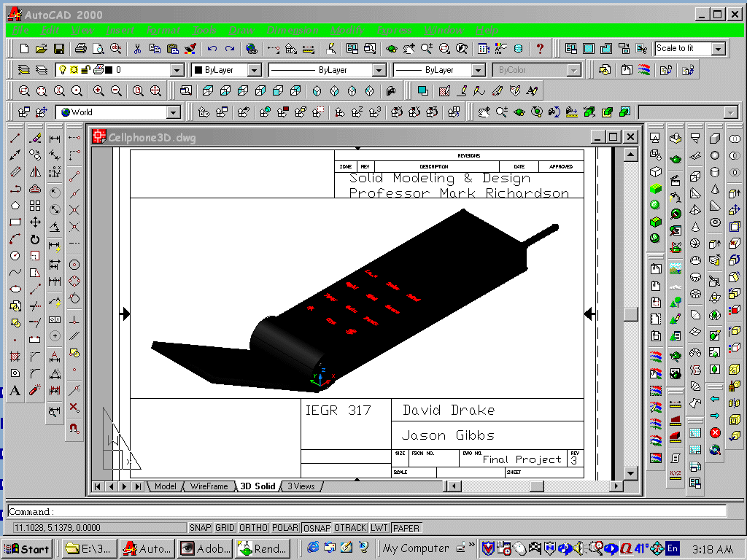Click the vertical scrollbar thumb in drawing
The height and width of the screenshot is (560, 747).
[631, 314]
